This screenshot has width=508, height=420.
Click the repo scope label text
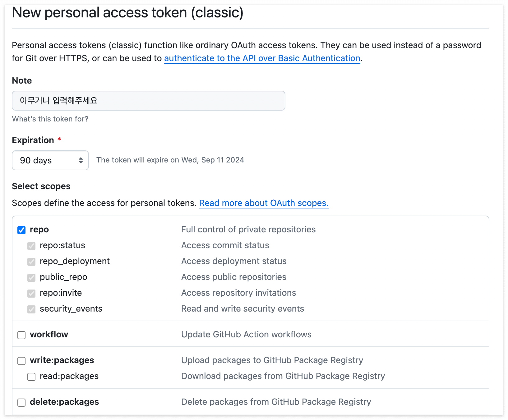[39, 230]
